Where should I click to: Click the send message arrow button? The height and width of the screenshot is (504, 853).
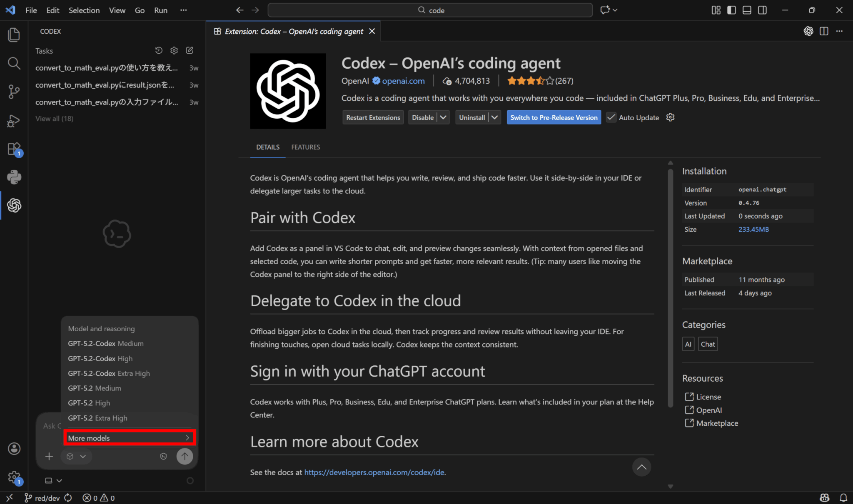click(x=185, y=456)
